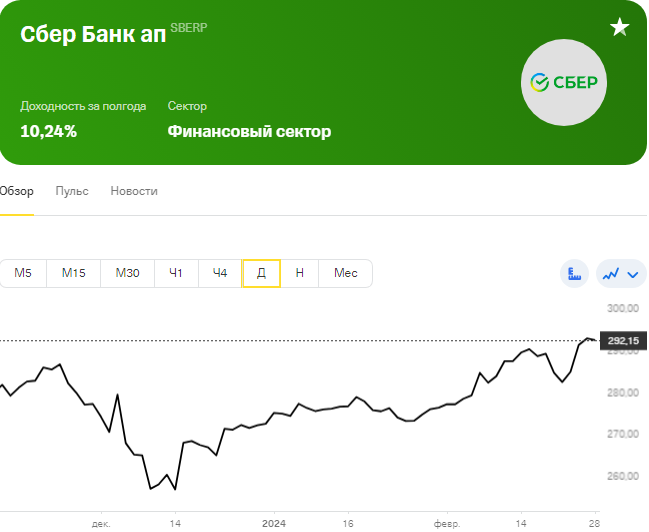Click the Финансовый сектор sector value
The width and height of the screenshot is (649, 532).
tap(249, 132)
